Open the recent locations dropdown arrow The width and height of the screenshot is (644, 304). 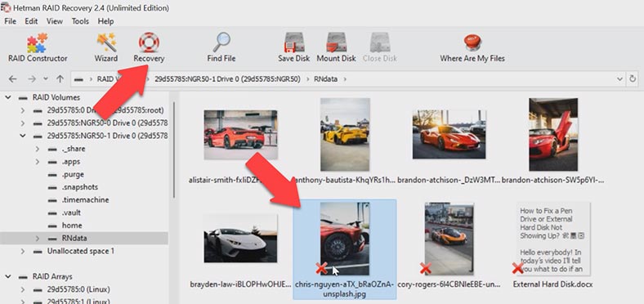[46, 79]
